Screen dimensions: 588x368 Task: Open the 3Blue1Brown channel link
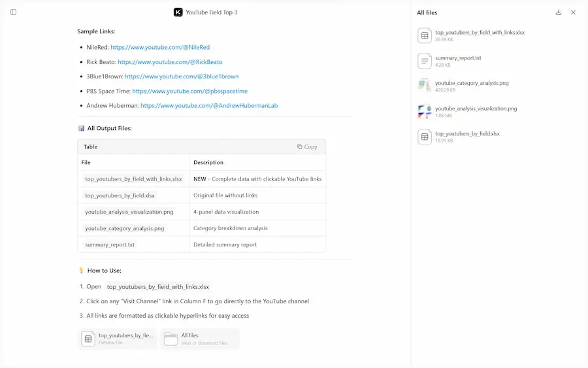[182, 76]
